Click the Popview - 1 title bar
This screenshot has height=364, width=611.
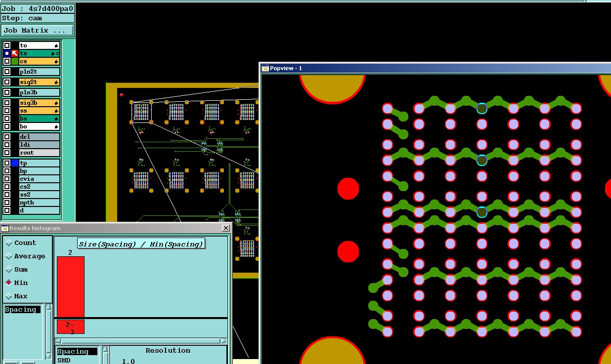tap(435, 68)
